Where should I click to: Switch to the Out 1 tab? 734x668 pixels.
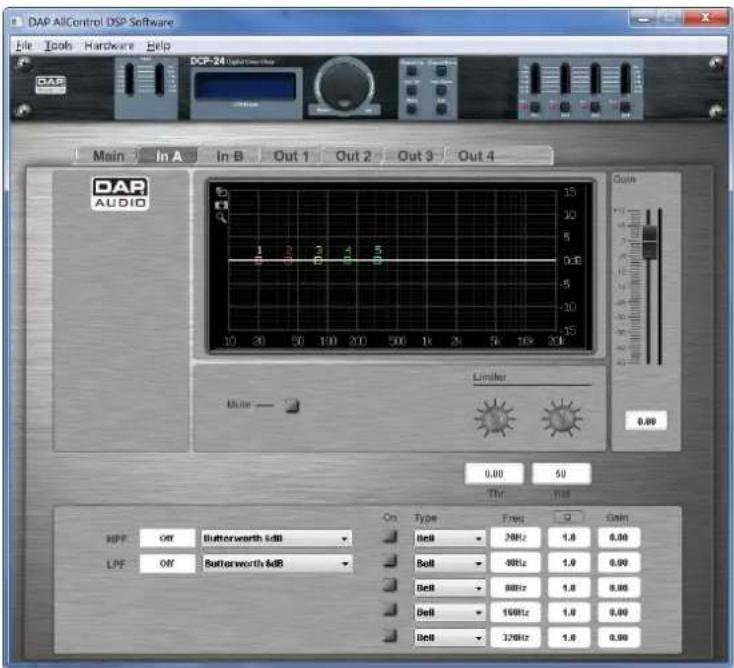coord(291,156)
